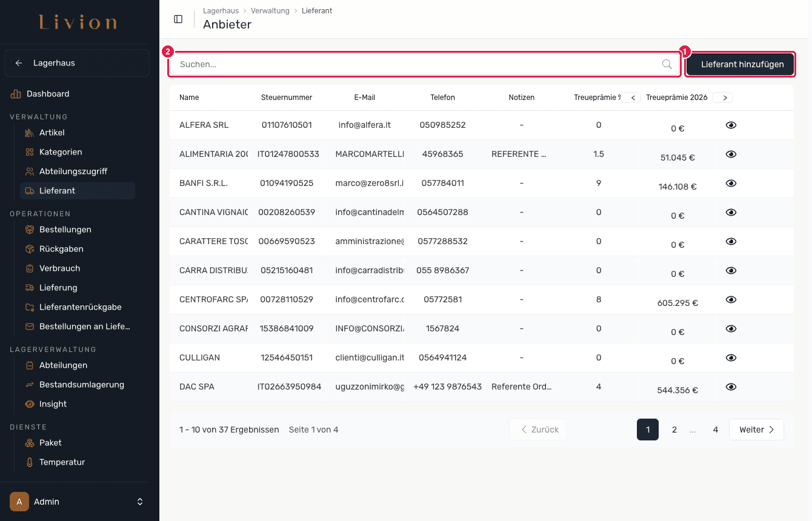The image size is (812, 521).
Task: View details eye icon for BANFI S.R.L.
Action: coord(731,183)
